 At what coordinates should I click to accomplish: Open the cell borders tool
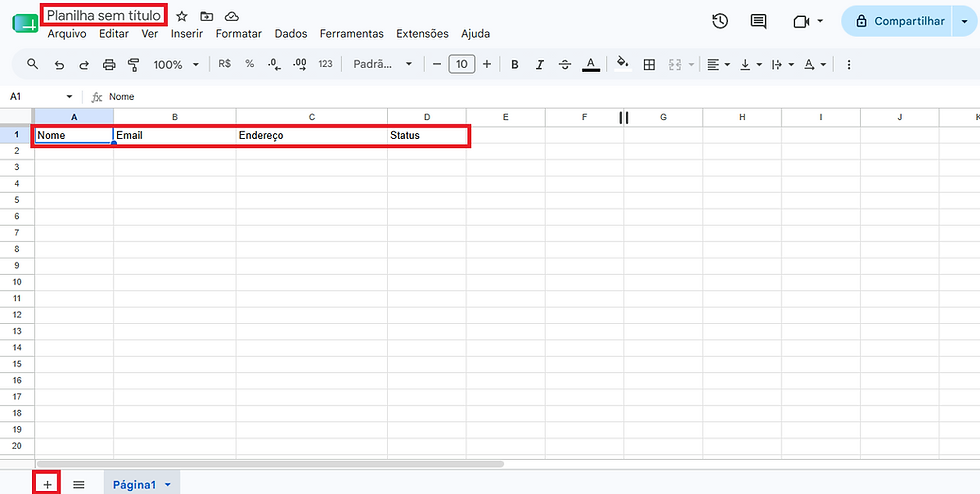649,64
